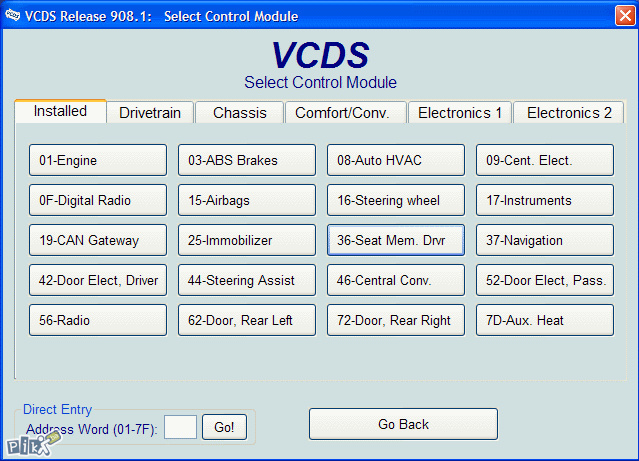Switch to the Installed tab

tap(60, 111)
